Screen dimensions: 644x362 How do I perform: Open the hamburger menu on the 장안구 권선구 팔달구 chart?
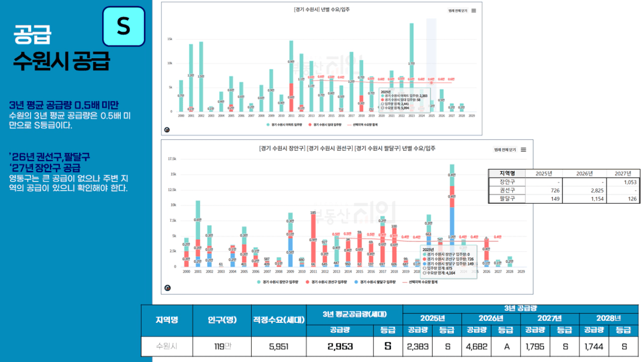[523, 150]
